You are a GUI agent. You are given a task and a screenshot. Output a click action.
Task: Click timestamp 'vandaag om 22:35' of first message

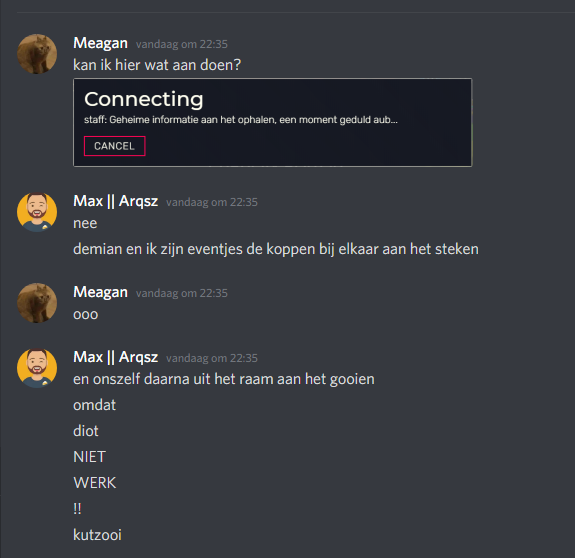(x=182, y=44)
